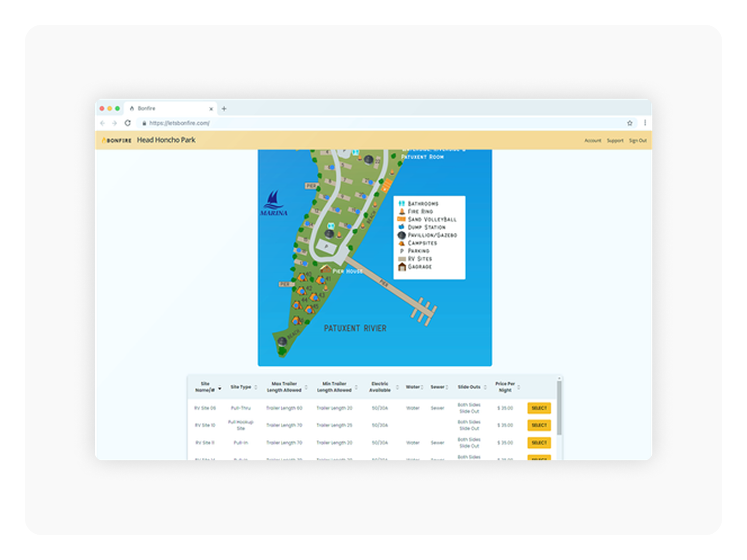Click the Bathrooms icon in the map legend
Viewport: 747px width, 560px height.
click(401, 203)
